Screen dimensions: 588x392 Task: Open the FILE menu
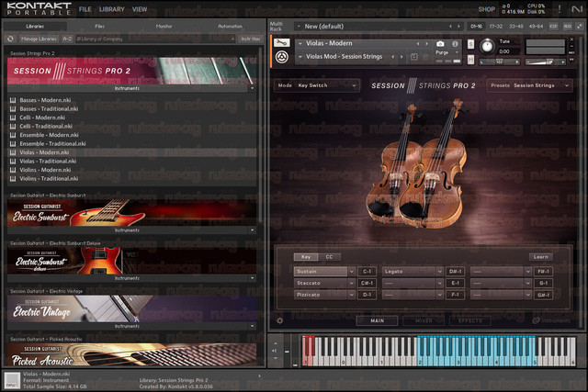85,9
